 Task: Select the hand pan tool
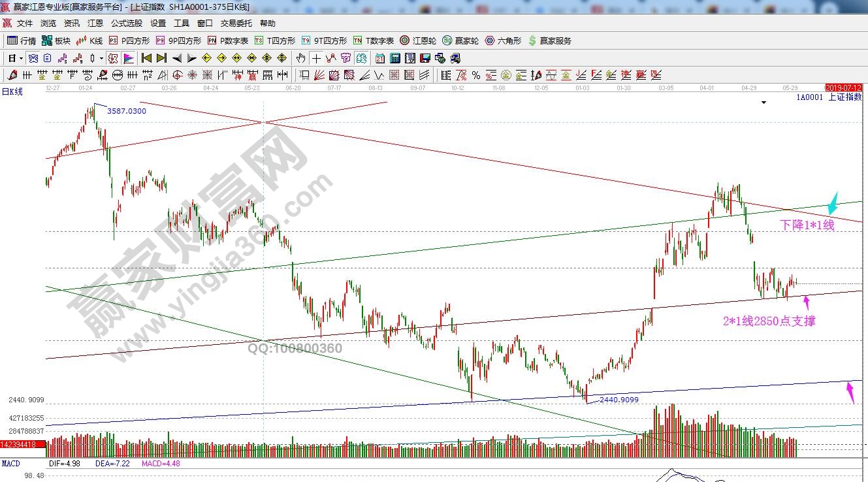301,58
